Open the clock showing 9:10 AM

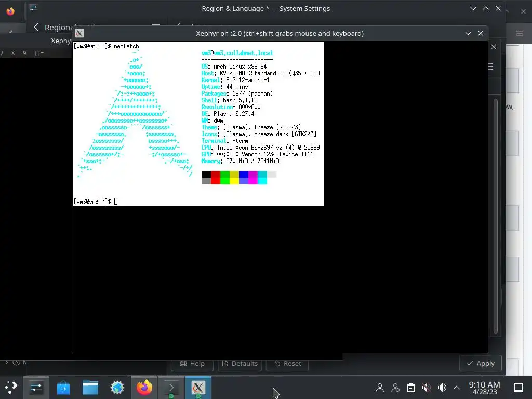484,388
